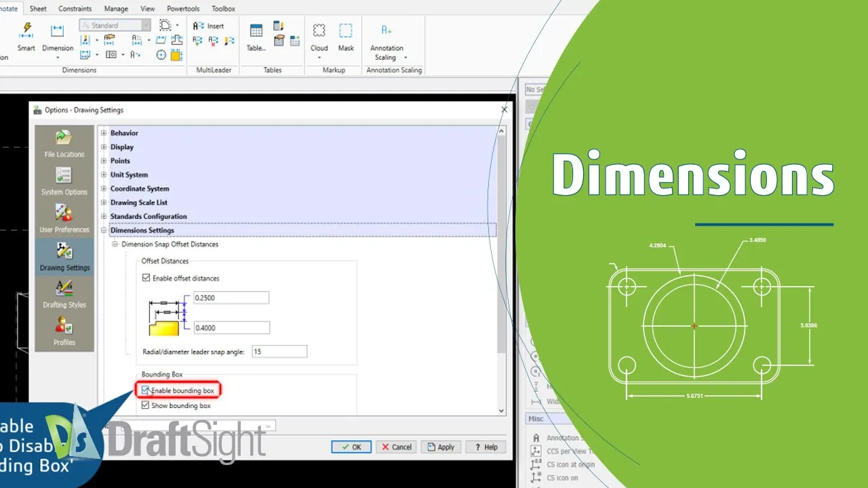
Task: Click the Cloud markup tool
Action: pos(319,37)
